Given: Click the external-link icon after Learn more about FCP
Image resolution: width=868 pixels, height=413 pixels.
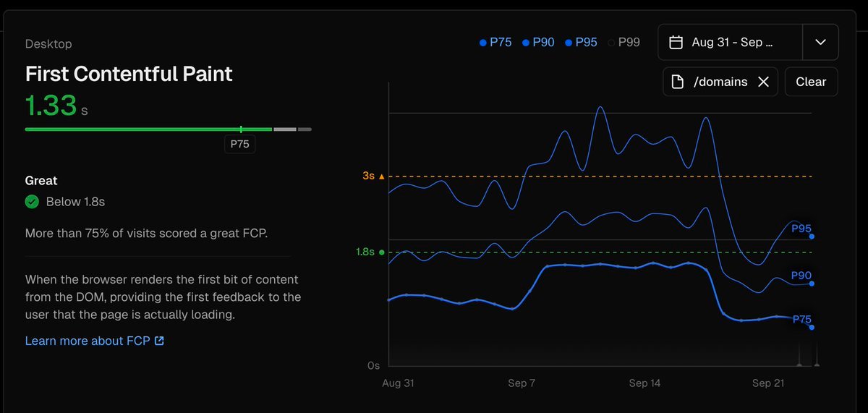Looking at the screenshot, I should [x=159, y=341].
